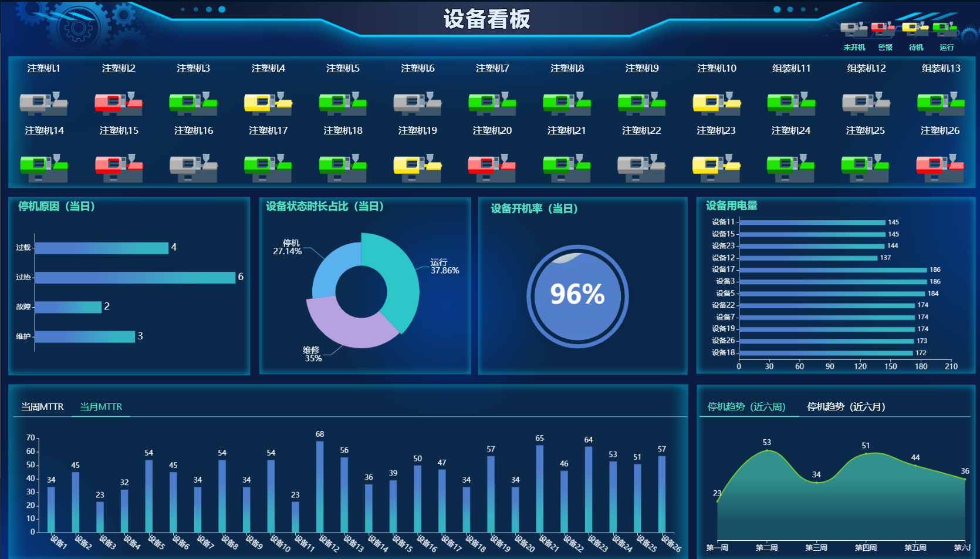Click the 组装机12 gray machine icon
Viewport: 980px width, 559px height.
866,103
